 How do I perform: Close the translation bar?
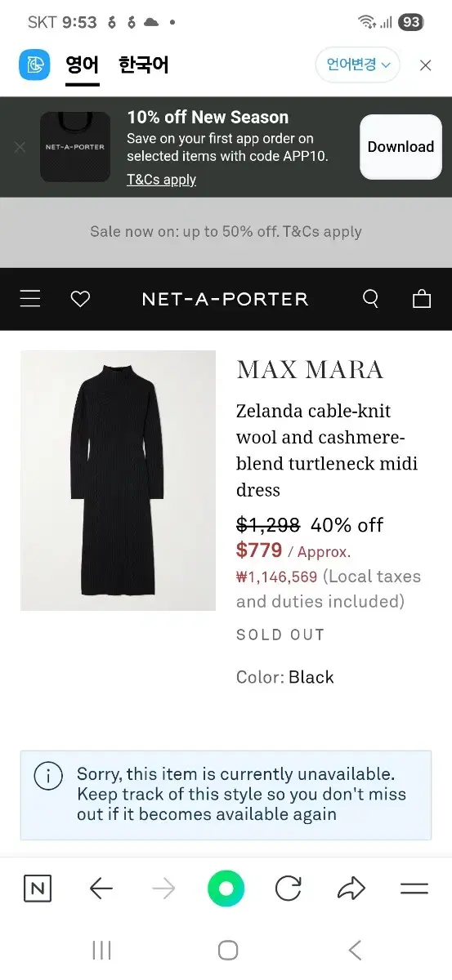click(x=425, y=65)
